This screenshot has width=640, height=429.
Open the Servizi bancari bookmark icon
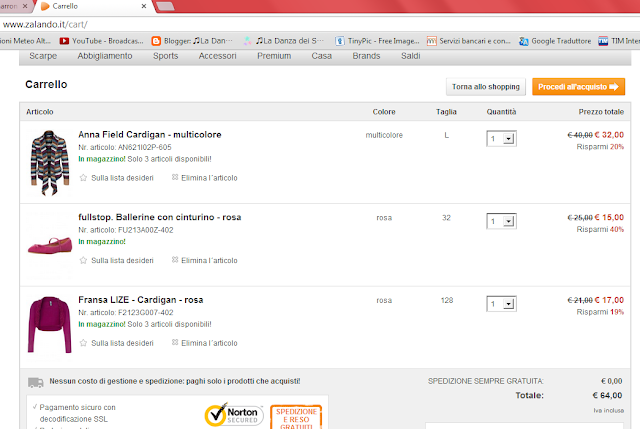coord(431,41)
